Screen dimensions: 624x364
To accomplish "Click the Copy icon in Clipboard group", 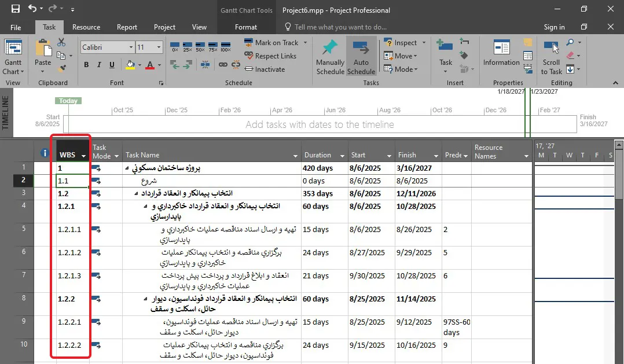I will pos(61,56).
